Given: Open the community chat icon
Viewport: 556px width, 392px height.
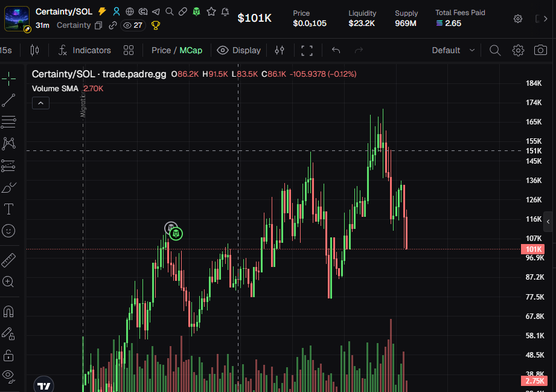Looking at the screenshot, I should (143, 11).
